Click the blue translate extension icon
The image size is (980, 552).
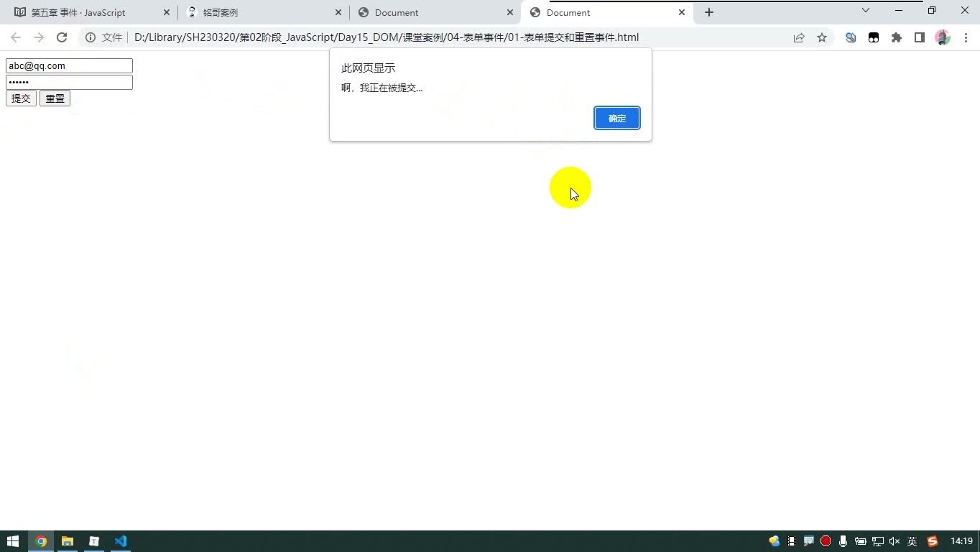(x=851, y=37)
